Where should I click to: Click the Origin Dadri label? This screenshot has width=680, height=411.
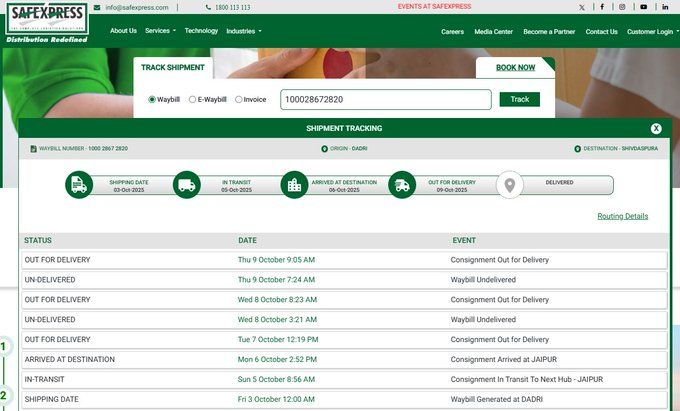349,149
